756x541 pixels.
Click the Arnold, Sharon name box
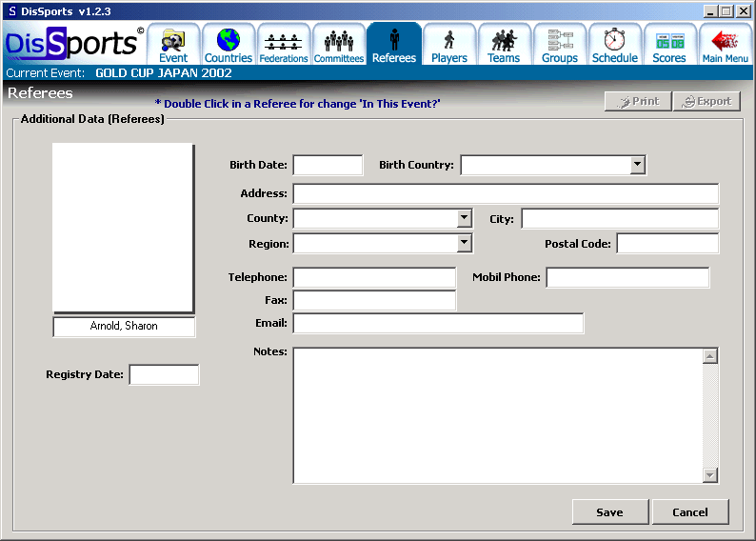pos(124,327)
